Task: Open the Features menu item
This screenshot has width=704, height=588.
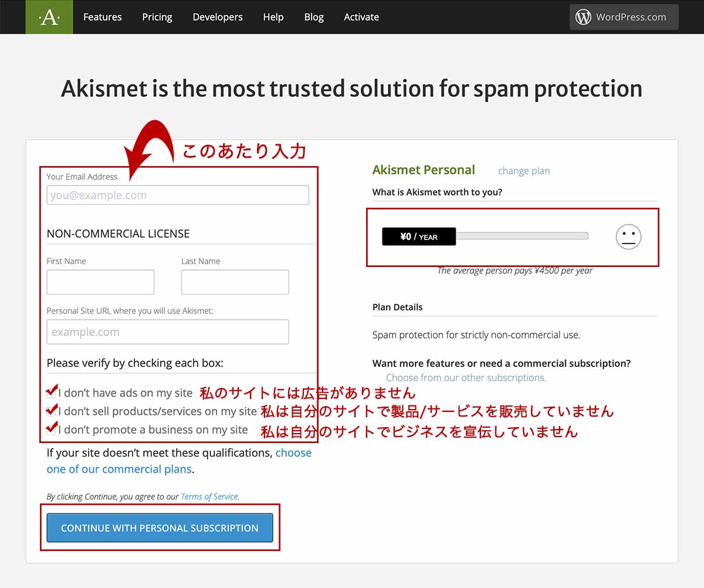Action: pyautogui.click(x=103, y=17)
